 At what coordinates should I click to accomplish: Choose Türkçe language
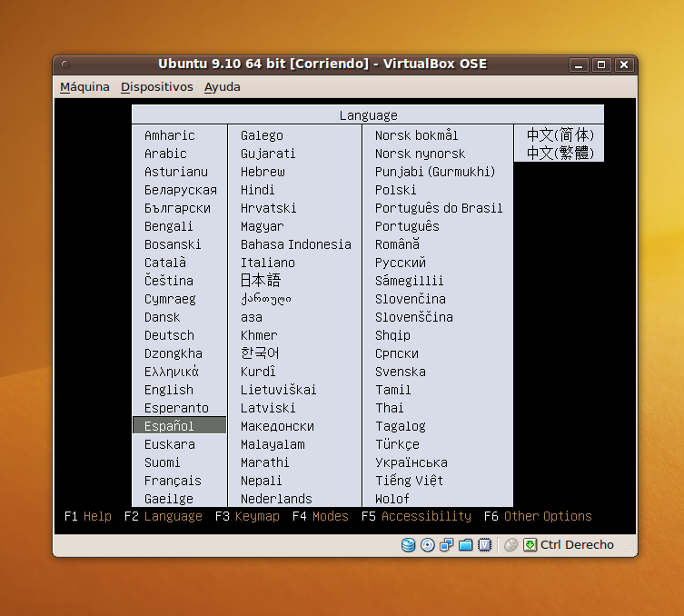tap(397, 444)
